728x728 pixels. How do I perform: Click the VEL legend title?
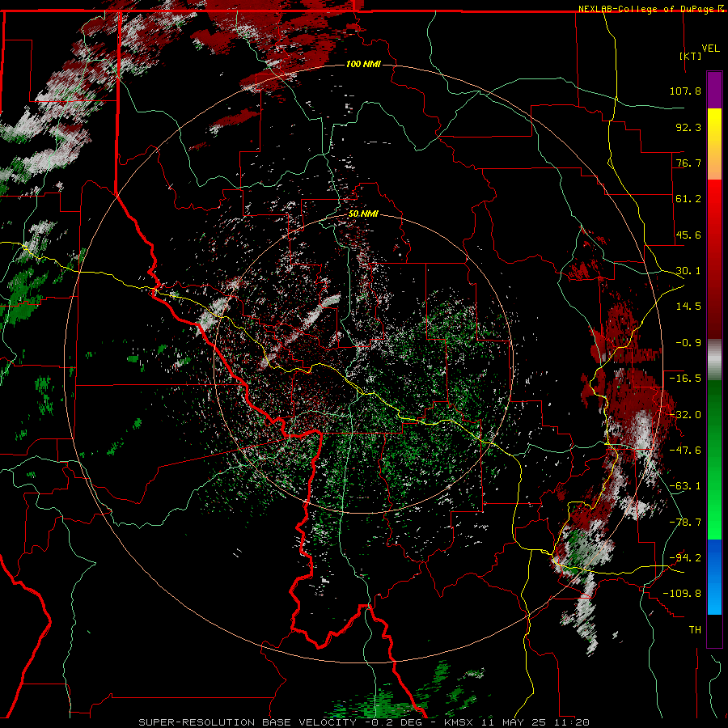click(x=710, y=48)
